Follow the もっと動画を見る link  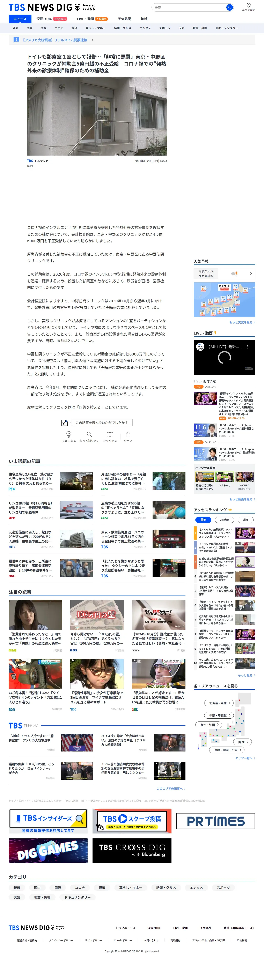click(242, 499)
